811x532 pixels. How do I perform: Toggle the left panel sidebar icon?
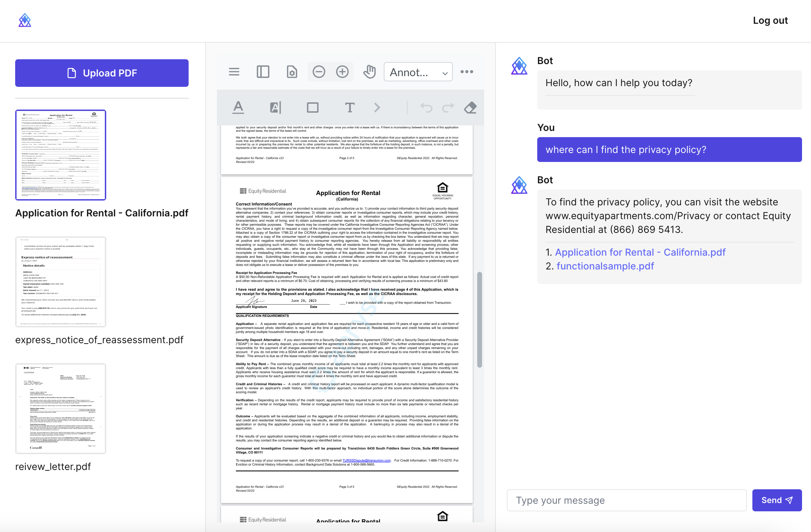coord(263,72)
